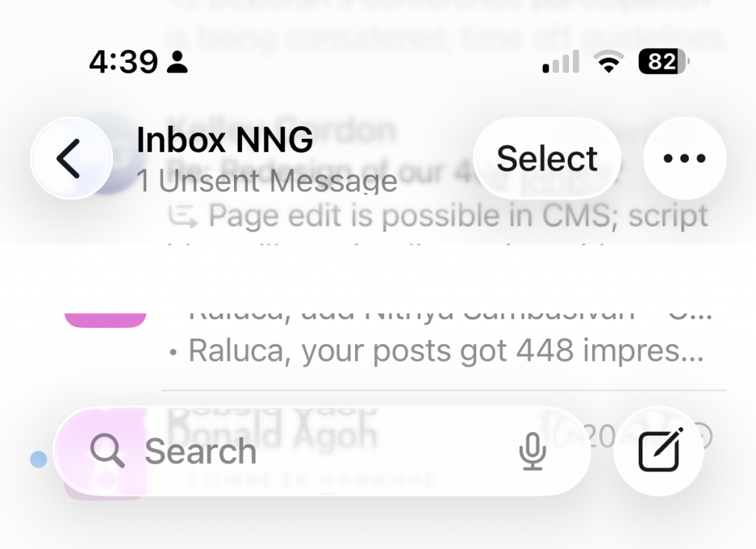Tap the battery indicator showing 82

click(664, 62)
